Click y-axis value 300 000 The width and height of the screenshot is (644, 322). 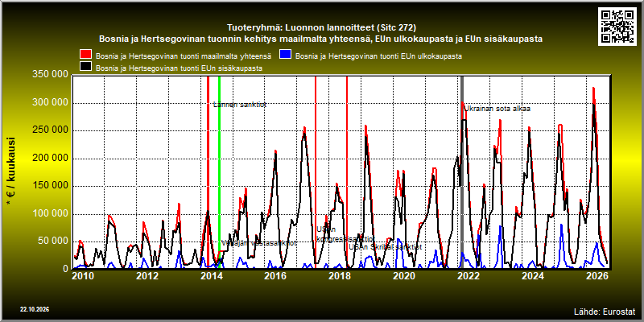coord(50,103)
